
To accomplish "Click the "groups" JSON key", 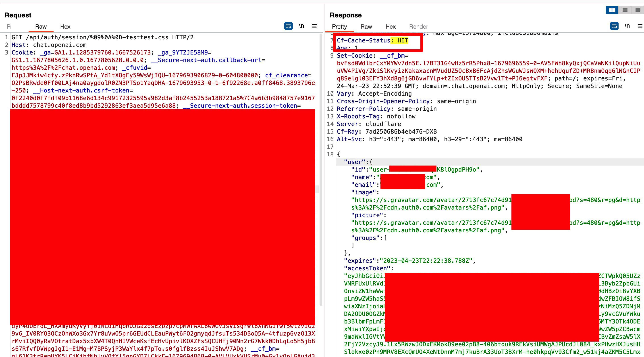I will (365, 238).
